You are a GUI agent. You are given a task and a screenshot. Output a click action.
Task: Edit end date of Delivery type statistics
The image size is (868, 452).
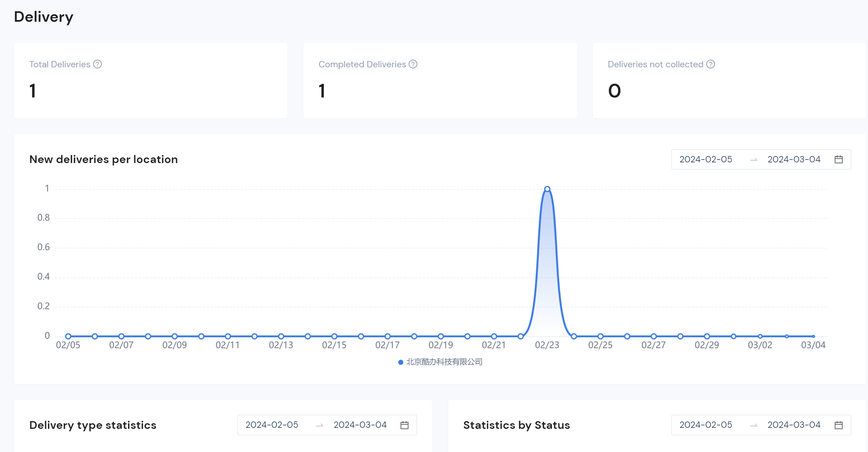(360, 425)
